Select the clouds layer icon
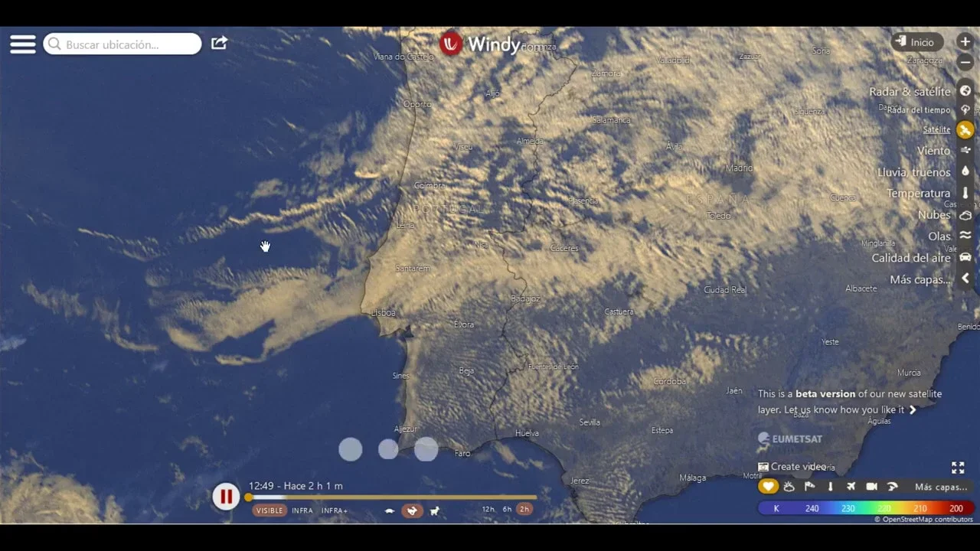The height and width of the screenshot is (551, 980). (x=965, y=215)
